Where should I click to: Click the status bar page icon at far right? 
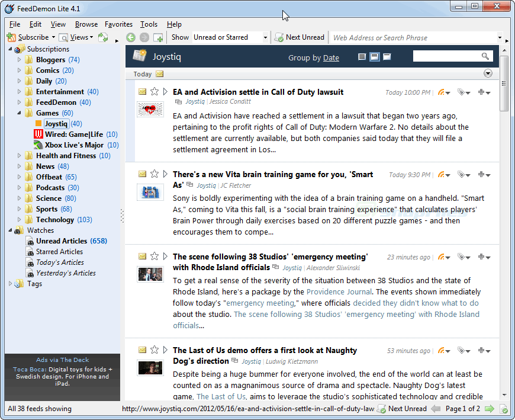pyautogui.click(x=504, y=409)
